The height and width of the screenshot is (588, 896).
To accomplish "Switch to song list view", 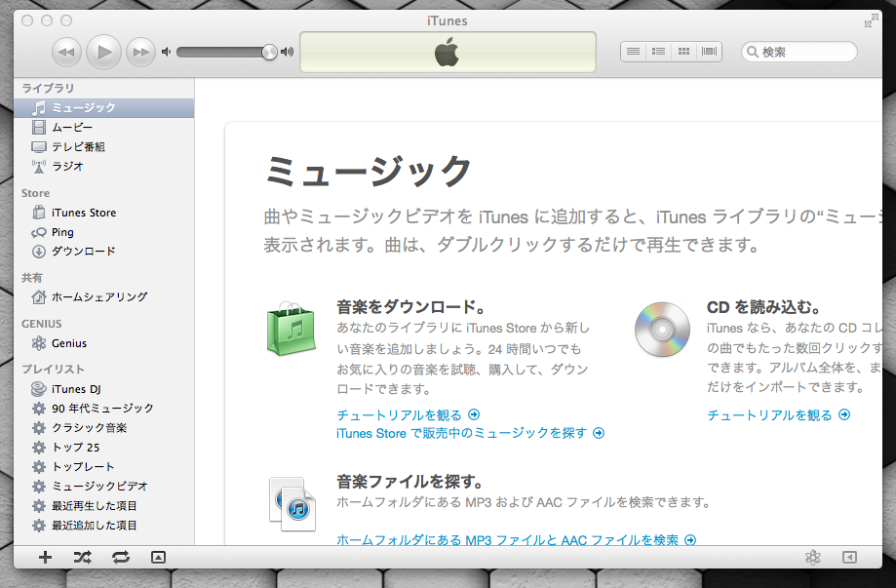I will click(633, 52).
